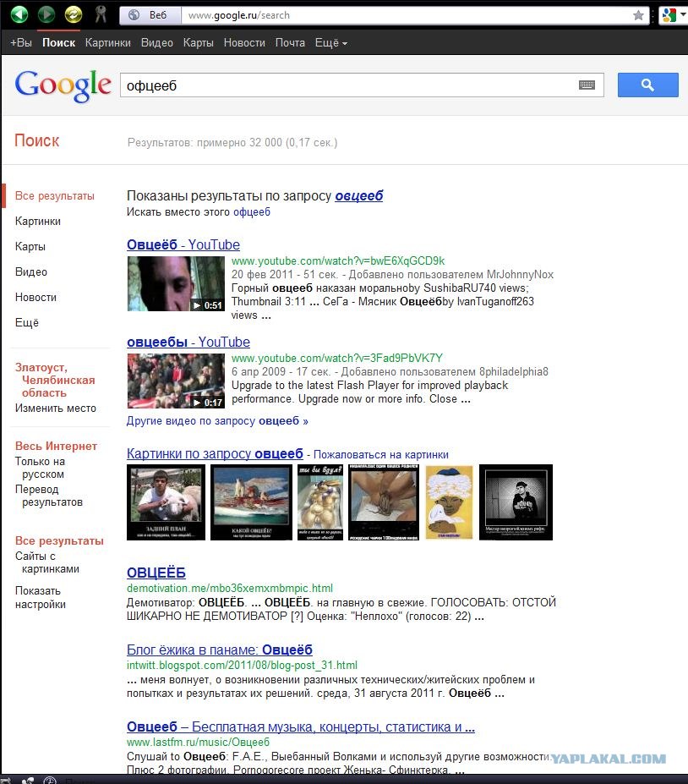Open Картинки in top black bar

(x=108, y=42)
